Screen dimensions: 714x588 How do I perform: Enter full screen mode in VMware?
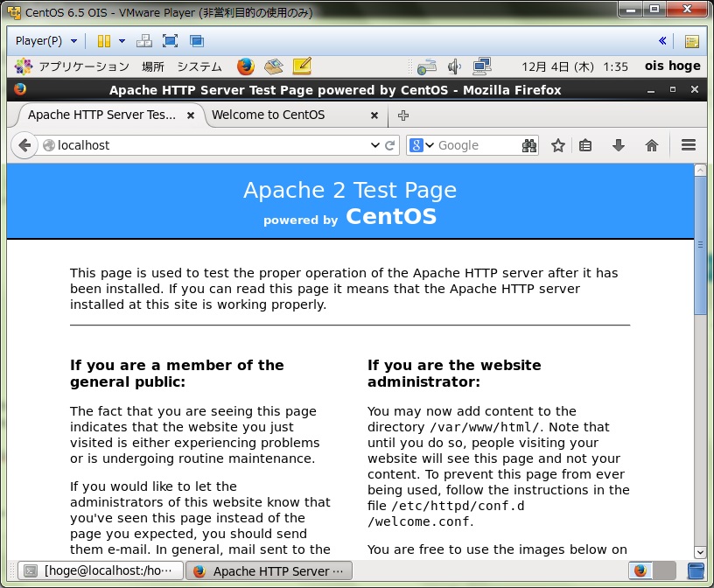coord(171,41)
